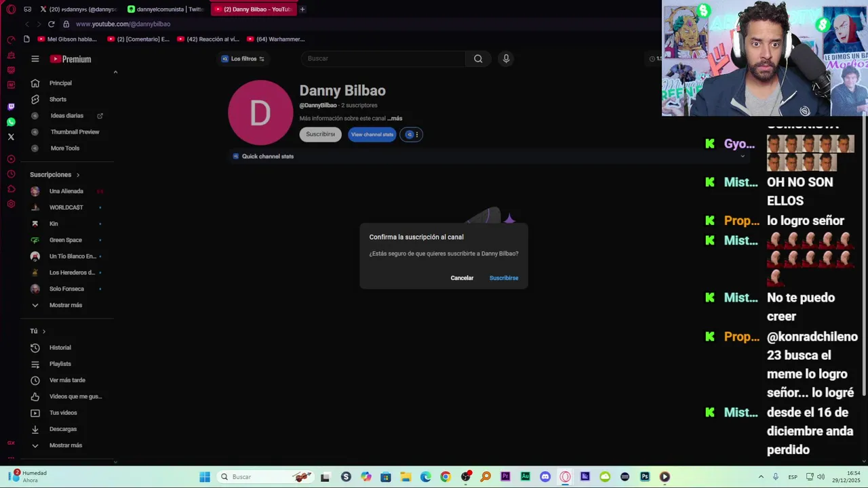The width and height of the screenshot is (868, 488).
Task: Click the padlock site info icon
Action: [66, 24]
